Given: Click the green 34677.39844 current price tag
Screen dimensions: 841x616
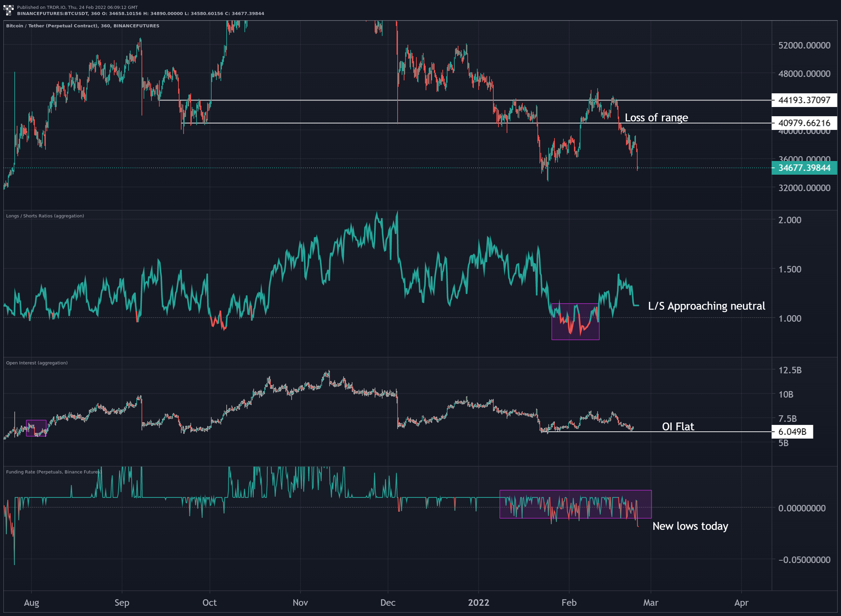Looking at the screenshot, I should click(804, 168).
